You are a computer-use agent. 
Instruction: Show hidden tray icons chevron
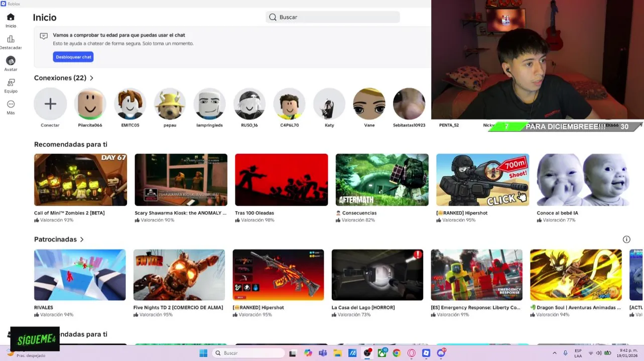tap(554, 353)
